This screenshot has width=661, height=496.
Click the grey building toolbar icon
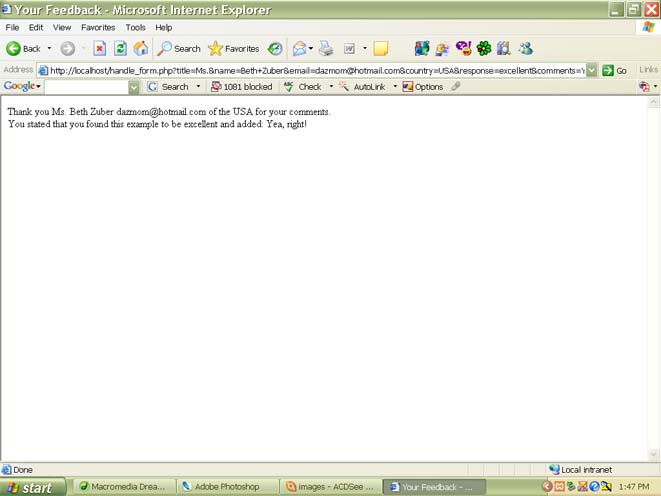(x=504, y=49)
